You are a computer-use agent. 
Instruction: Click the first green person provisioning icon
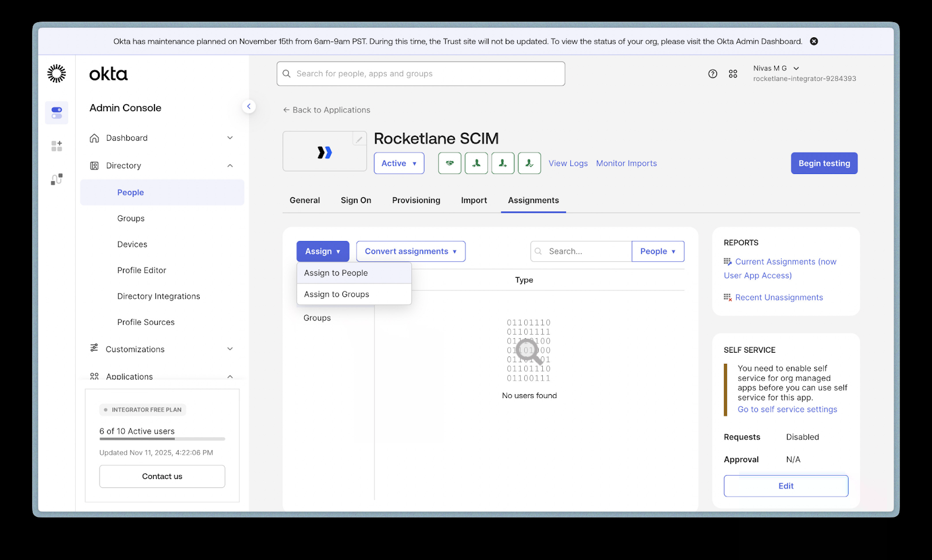tap(476, 163)
